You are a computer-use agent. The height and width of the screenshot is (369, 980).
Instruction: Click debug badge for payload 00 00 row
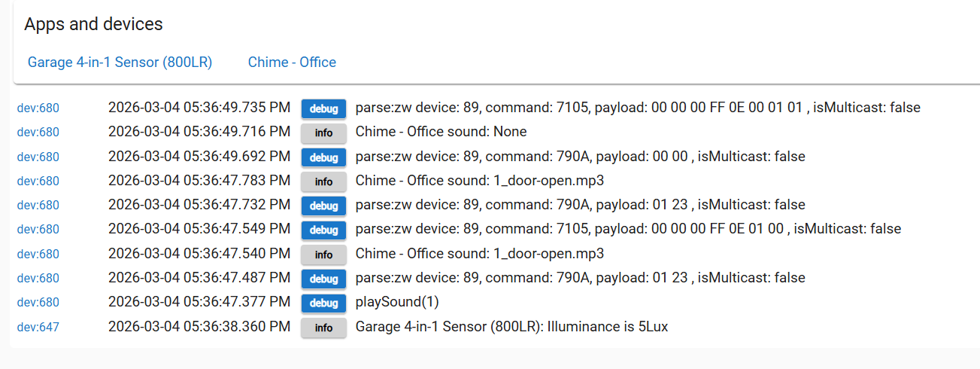pyautogui.click(x=323, y=157)
